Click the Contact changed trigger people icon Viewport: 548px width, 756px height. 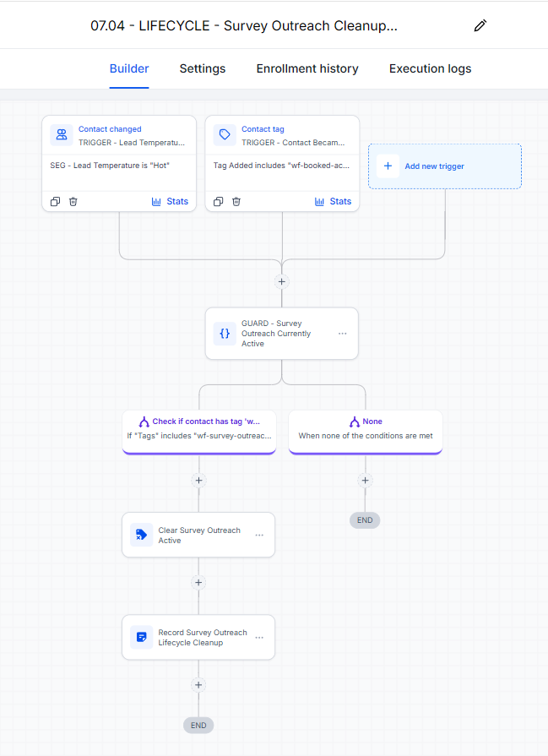[62, 134]
